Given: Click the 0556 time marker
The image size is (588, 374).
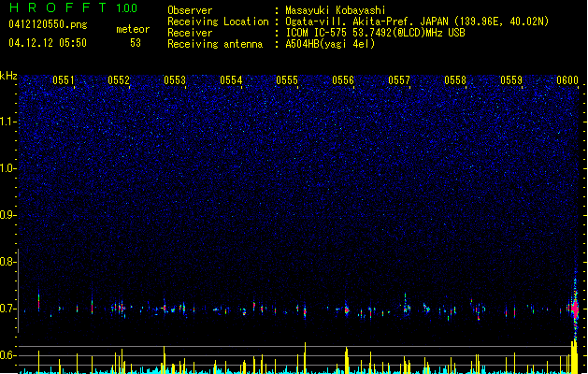Looking at the screenshot, I should 343,80.
